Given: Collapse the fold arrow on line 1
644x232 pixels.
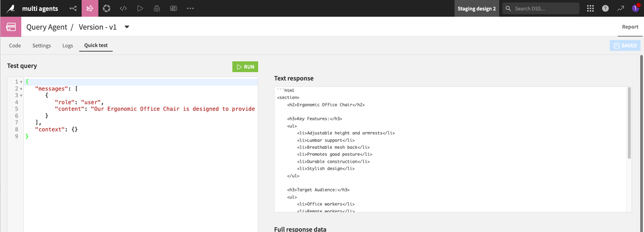Looking at the screenshot, I should (21, 82).
